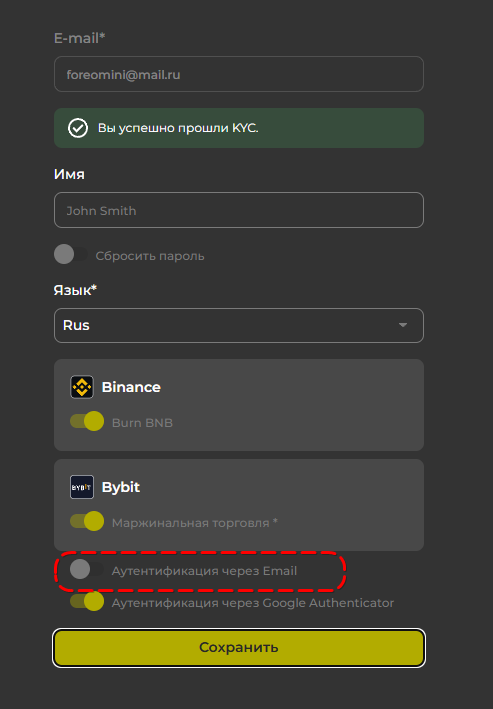Click the Binance heading text
The height and width of the screenshot is (709, 493).
point(131,388)
